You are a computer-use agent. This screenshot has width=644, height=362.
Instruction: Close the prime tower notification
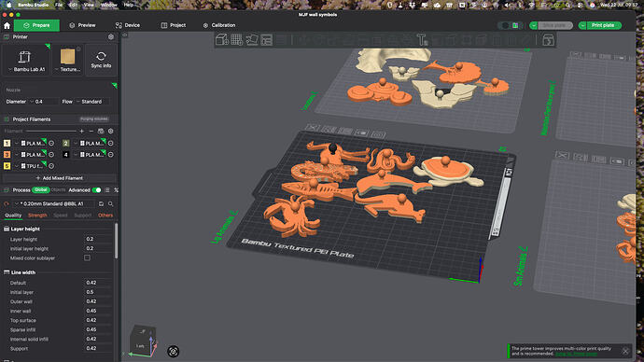tap(625, 351)
